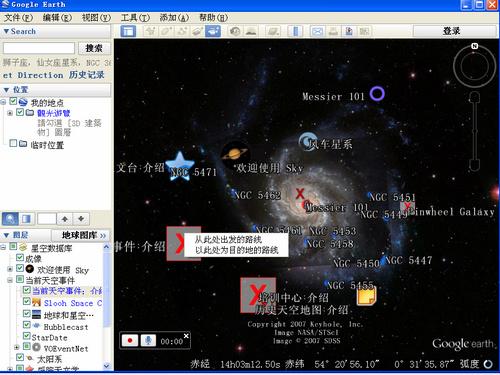Image resolution: width=500 pixels, height=375 pixels.
Task: Click the View in Google Maps icon
Action: pyautogui.click(x=364, y=31)
